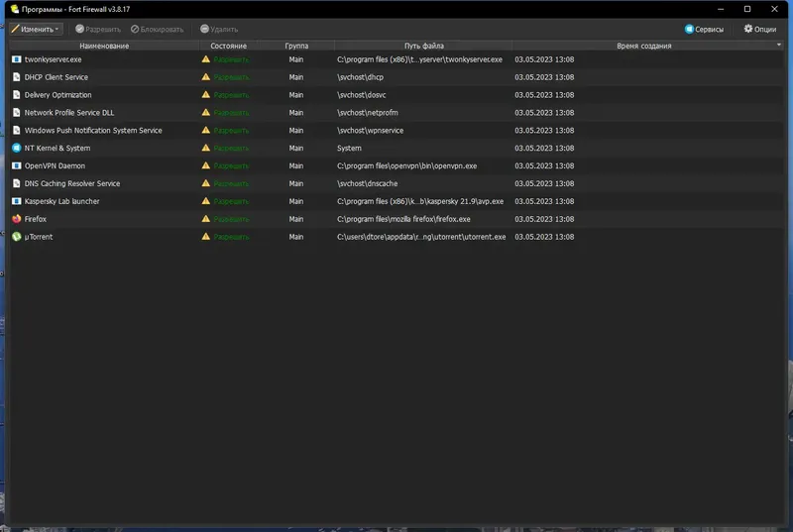Click the utorrent.exe file path
793x532 pixels.
coord(421,237)
